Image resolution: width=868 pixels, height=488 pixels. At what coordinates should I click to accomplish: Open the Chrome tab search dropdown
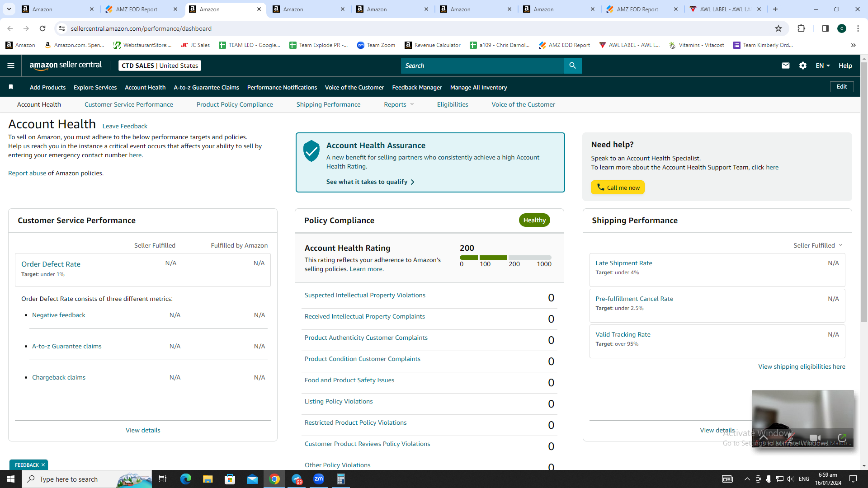pos(9,9)
